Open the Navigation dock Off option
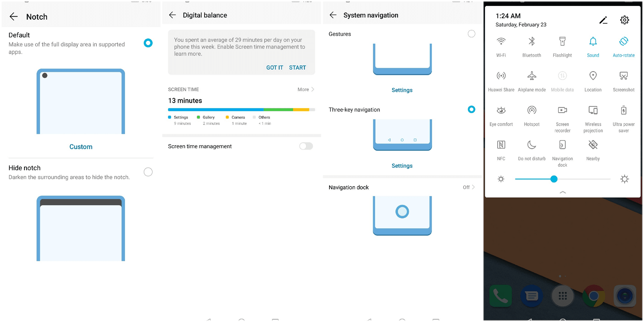Image resolution: width=644 pixels, height=322 pixels. tap(468, 187)
